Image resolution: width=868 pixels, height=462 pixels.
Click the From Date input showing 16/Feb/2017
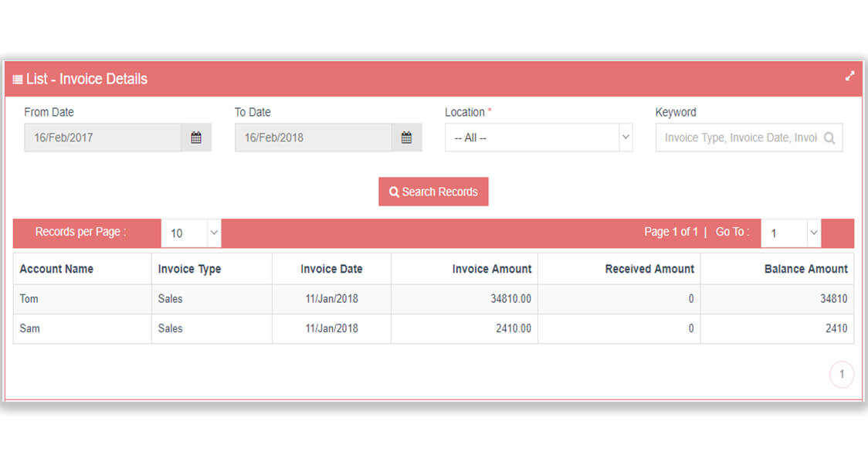(100, 137)
